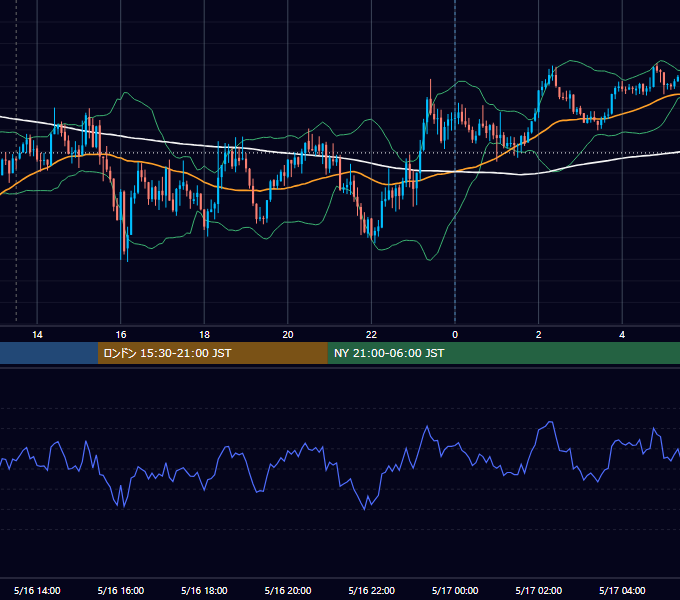Image resolution: width=680 pixels, height=600 pixels.
Task: Click the 5/16 18:00 date label
Action: tap(204, 590)
